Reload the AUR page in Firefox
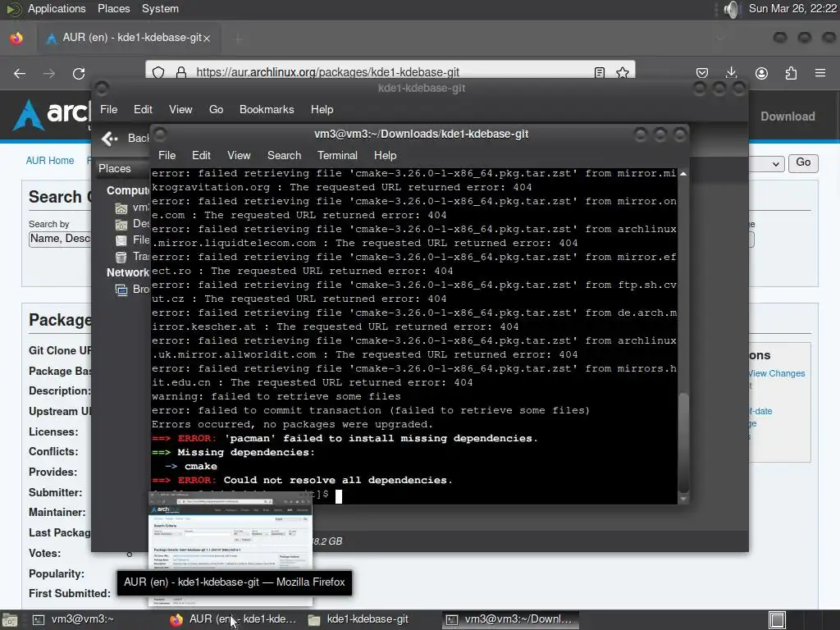Viewport: 840px width, 630px height. click(x=79, y=73)
